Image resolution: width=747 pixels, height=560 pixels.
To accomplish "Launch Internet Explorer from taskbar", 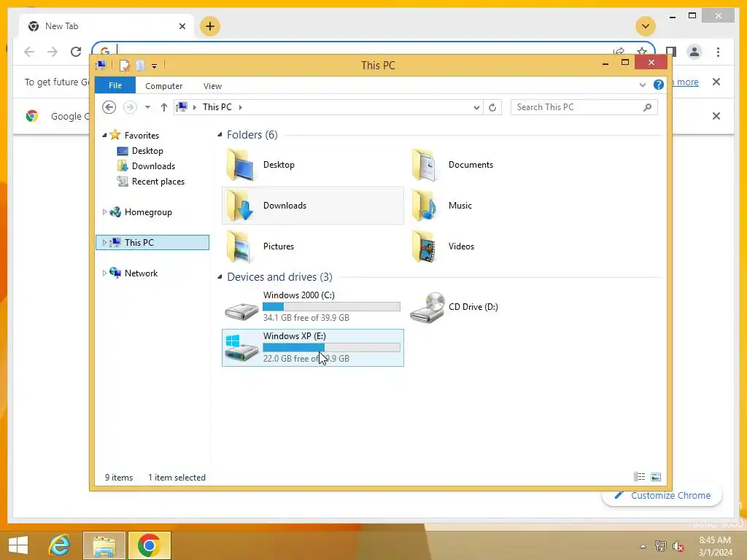I will (x=60, y=545).
